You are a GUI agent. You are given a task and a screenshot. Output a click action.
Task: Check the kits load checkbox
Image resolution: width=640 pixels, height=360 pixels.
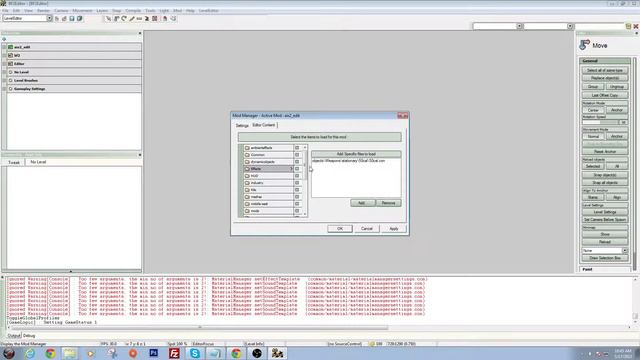click(x=297, y=190)
